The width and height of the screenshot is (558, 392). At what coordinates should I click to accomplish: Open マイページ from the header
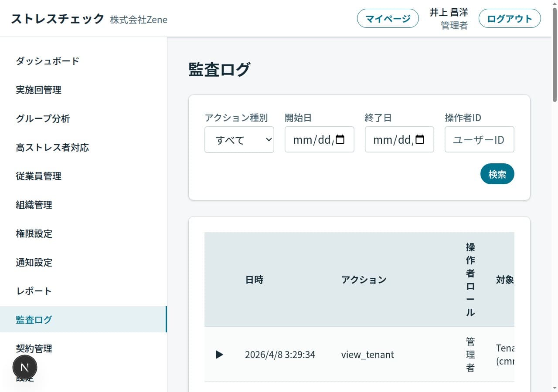pyautogui.click(x=388, y=19)
